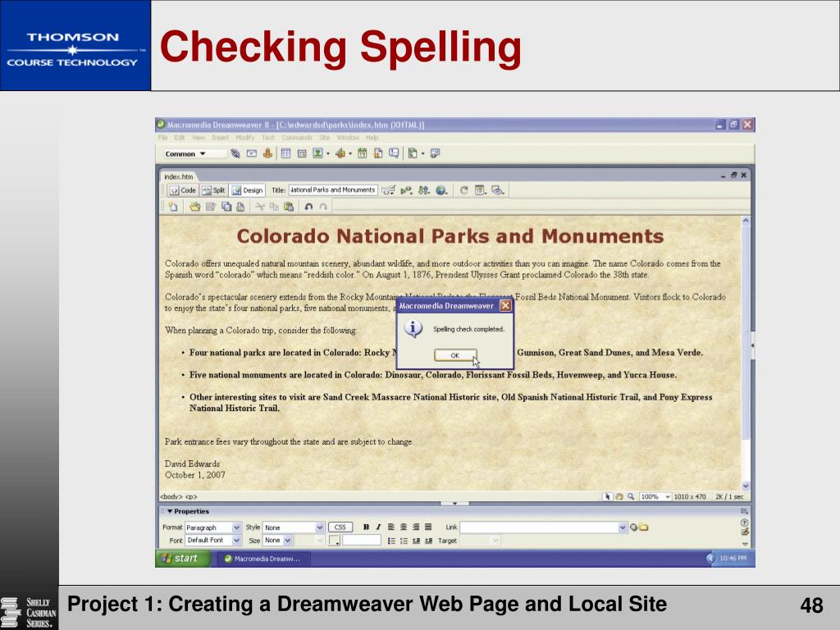Refresh Design view with the refresh icon
Image resolution: width=840 pixels, height=630 pixels.
point(464,190)
